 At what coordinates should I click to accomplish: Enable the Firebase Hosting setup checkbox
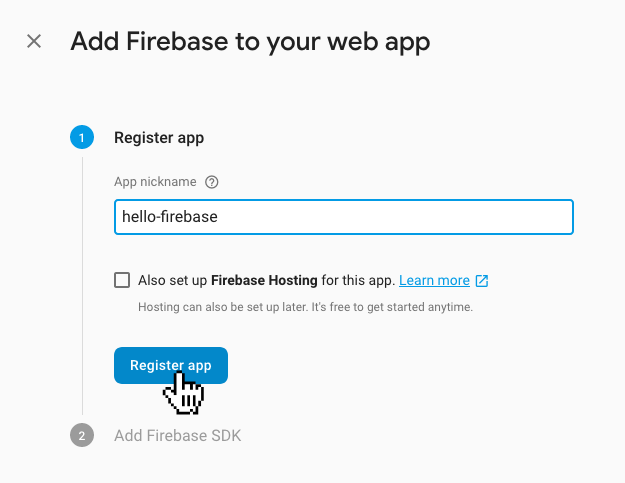click(x=123, y=280)
